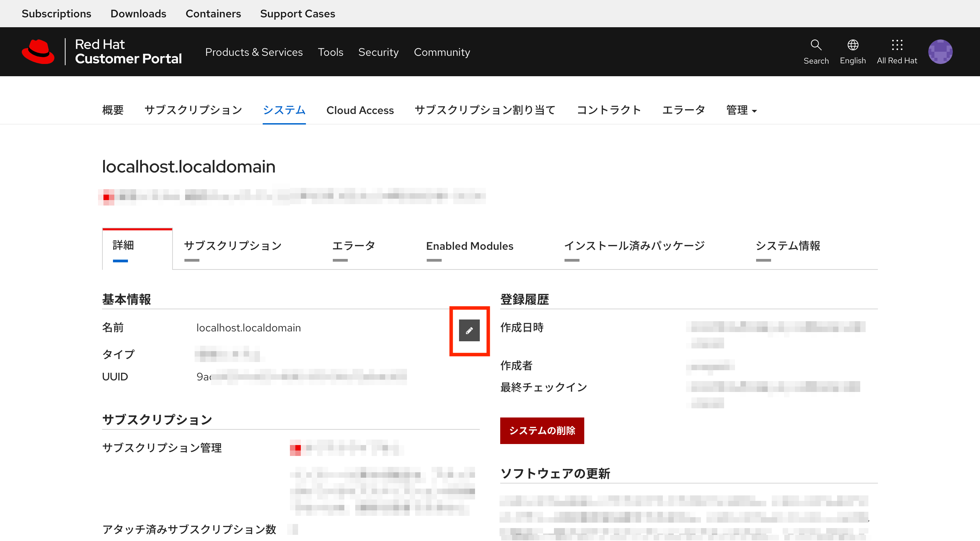Open the All Red Hat grid menu

[897, 51]
